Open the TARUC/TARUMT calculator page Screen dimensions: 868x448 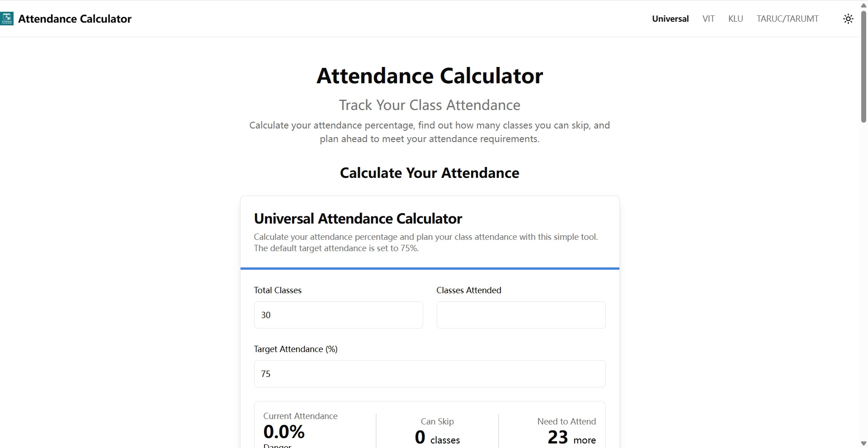788,19
